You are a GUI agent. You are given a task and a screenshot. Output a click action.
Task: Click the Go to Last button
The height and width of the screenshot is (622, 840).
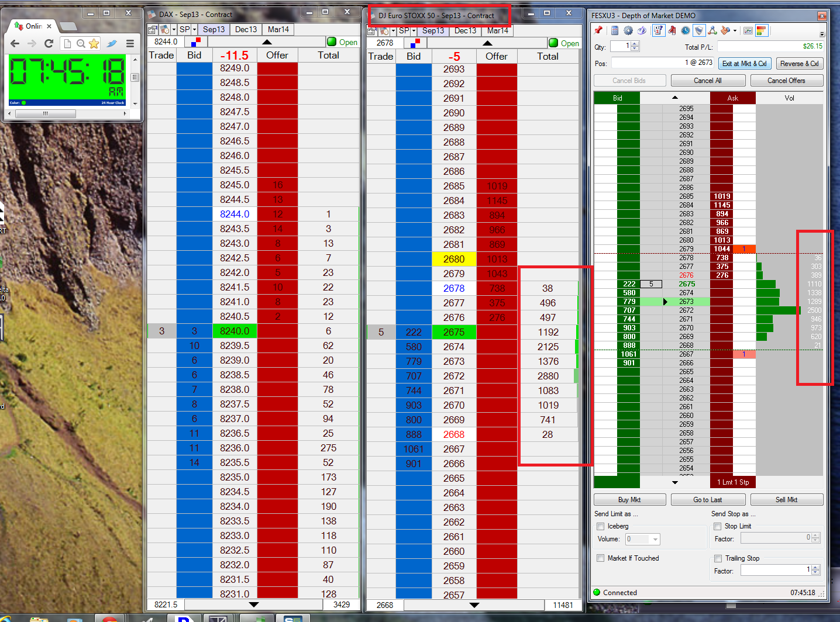click(x=708, y=500)
